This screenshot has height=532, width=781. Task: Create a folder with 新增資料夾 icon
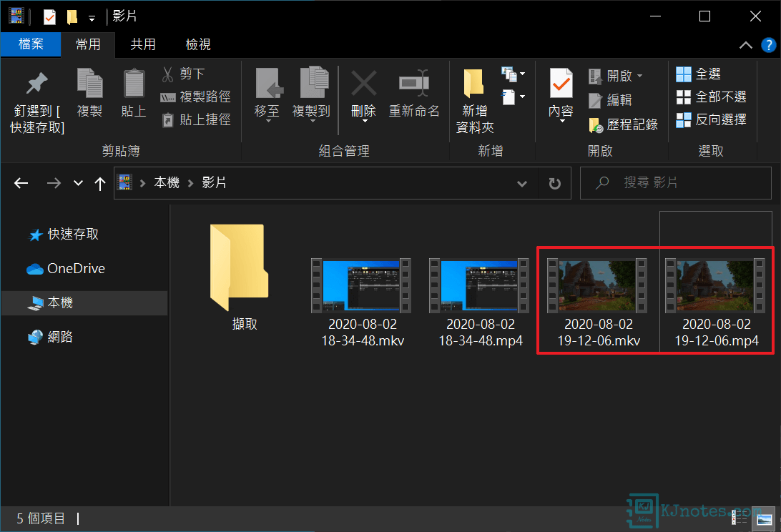[474, 84]
